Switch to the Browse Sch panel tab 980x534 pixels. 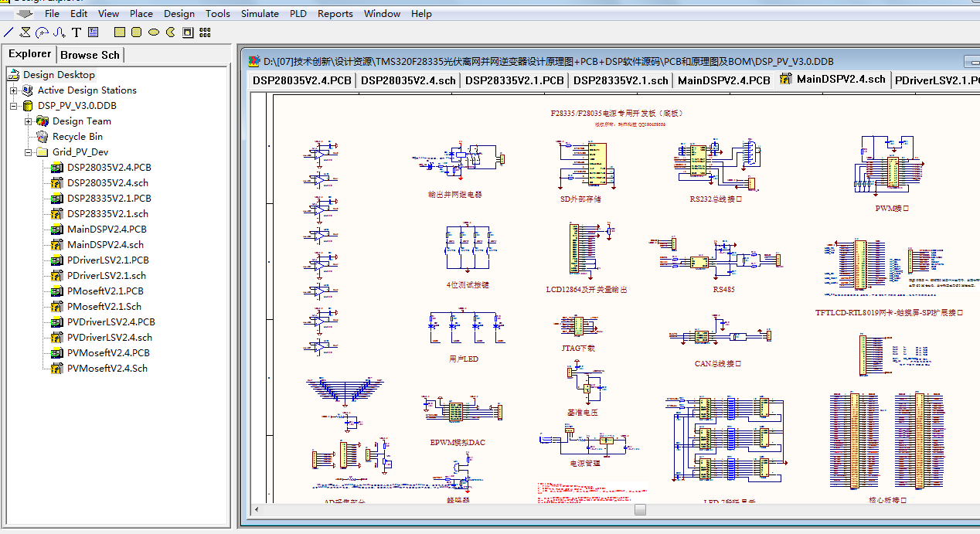coord(90,55)
